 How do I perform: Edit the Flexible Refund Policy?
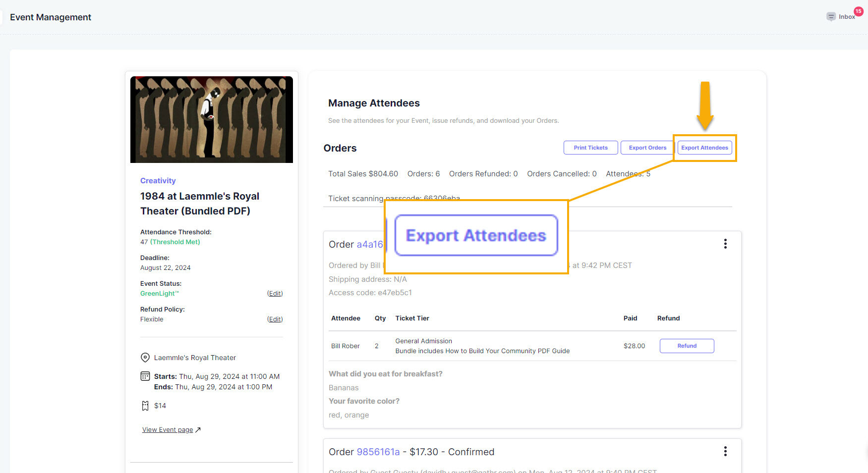275,319
